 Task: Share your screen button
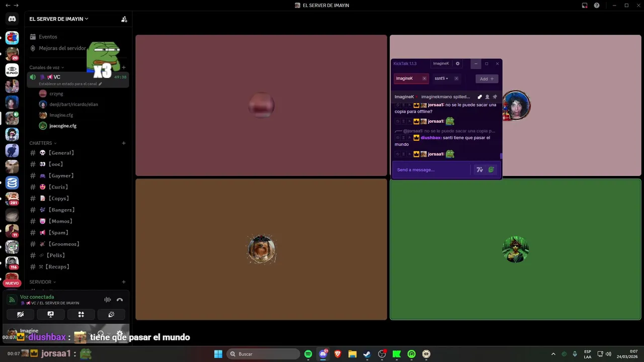pos(50,314)
